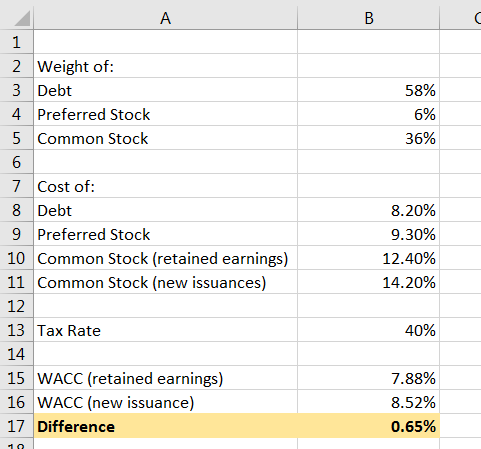Screen dimensions: 481x449
Task: Select column A header
Action: [166, 18]
